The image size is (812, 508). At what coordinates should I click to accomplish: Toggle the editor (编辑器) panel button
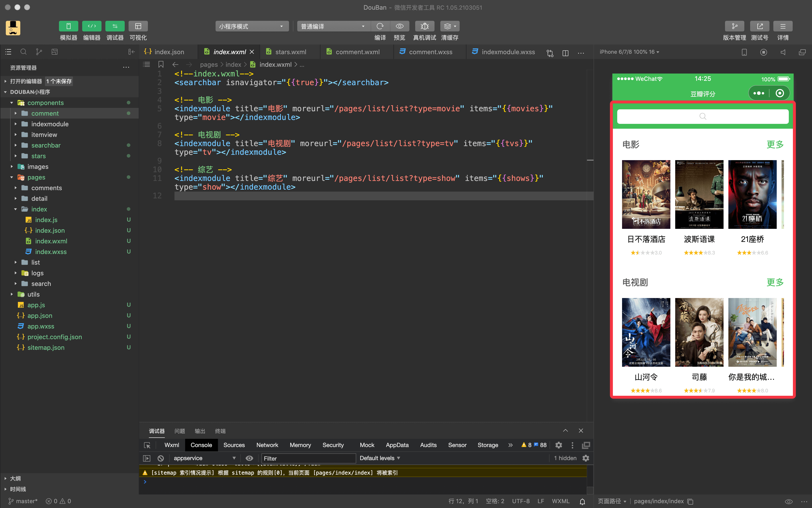click(92, 26)
